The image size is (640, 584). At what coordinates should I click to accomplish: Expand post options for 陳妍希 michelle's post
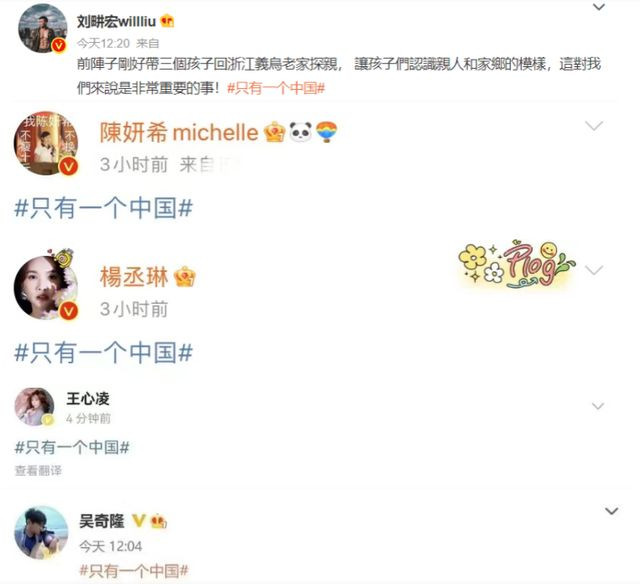[594, 125]
